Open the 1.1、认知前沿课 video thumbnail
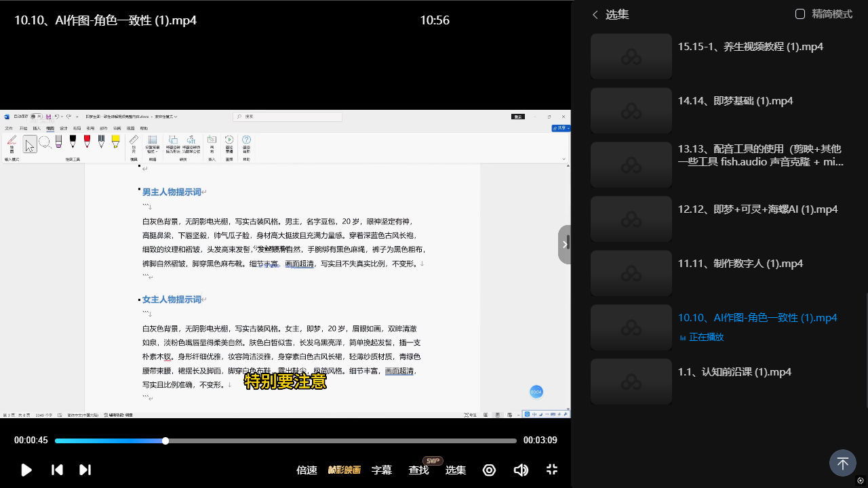The image size is (868, 488). pyautogui.click(x=631, y=382)
